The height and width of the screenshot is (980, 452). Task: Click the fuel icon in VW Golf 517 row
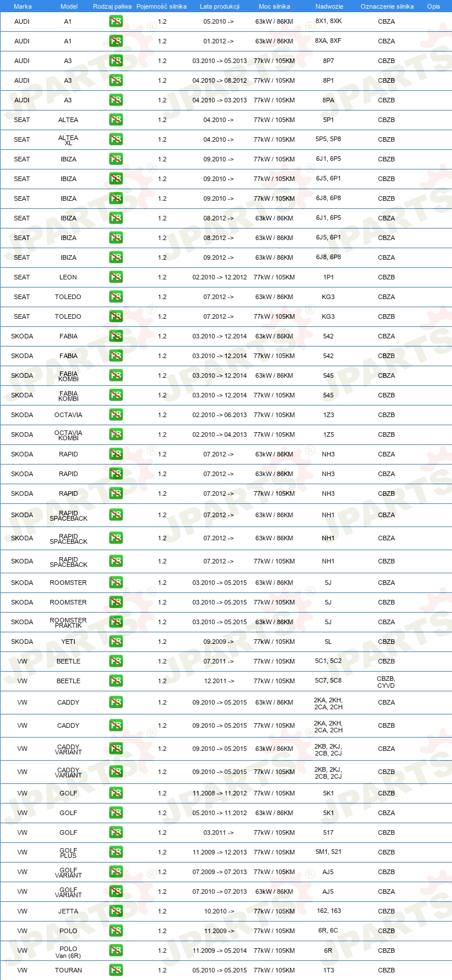[116, 832]
